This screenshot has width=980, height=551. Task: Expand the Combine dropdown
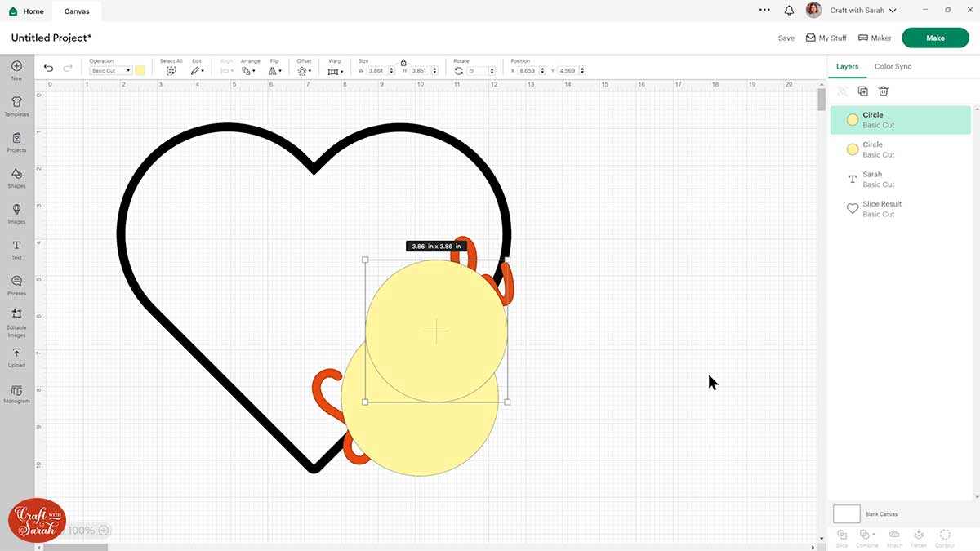866,535
